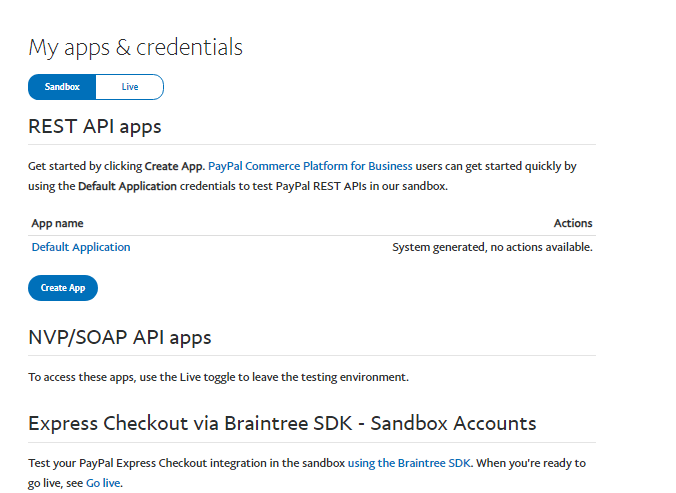The image size is (676, 493).
Task: Click the REST API apps section heading
Action: [x=95, y=127]
